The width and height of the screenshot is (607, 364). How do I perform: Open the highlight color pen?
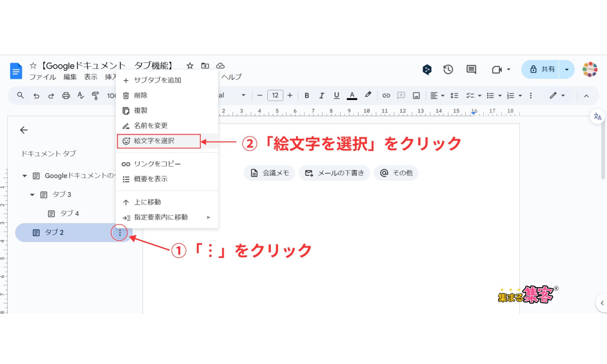[x=368, y=95]
